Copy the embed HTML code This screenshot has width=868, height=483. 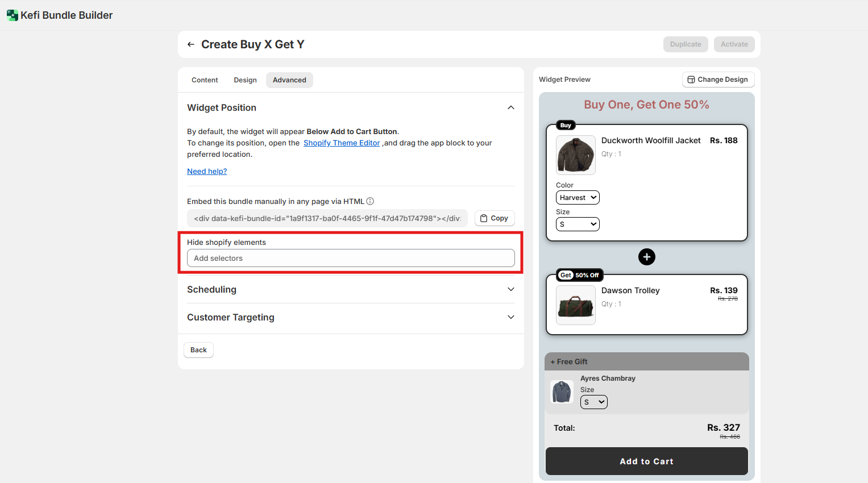click(494, 218)
